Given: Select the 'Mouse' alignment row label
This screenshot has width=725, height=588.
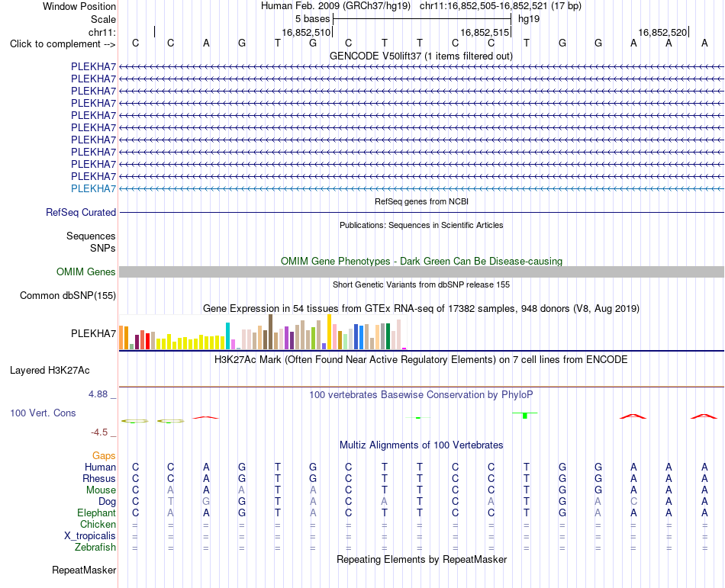Looking at the screenshot, I should click(x=101, y=490).
